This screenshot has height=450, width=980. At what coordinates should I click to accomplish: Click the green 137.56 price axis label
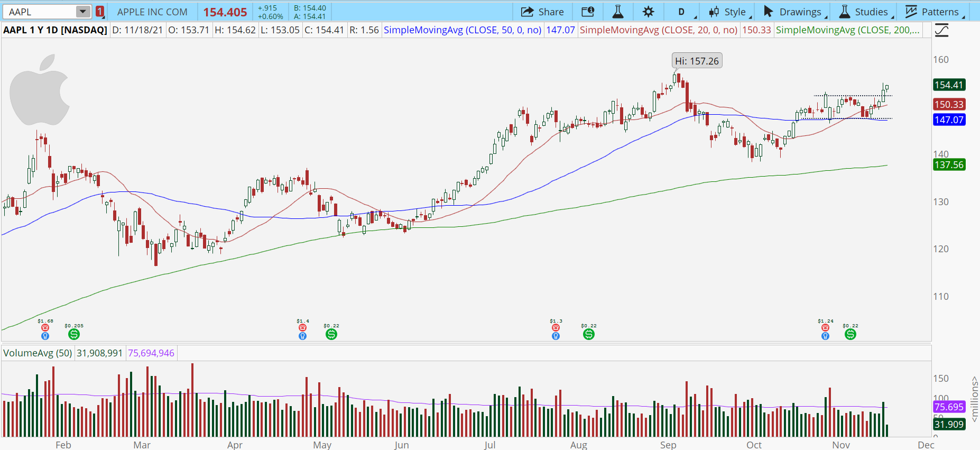click(x=949, y=165)
